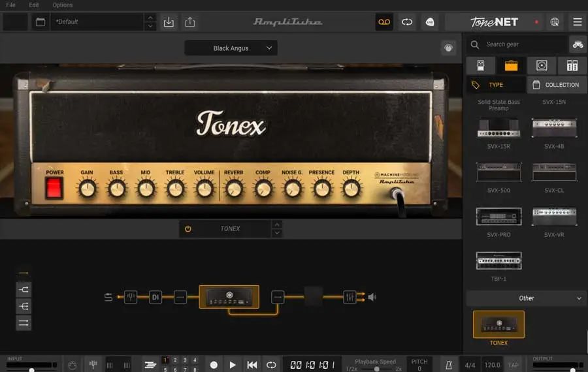Click the GAIN knob
This screenshot has width=588, height=372.
[x=87, y=189]
